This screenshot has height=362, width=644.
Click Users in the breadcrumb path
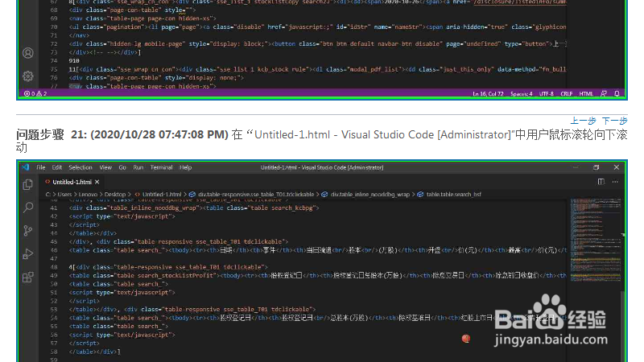click(x=64, y=195)
